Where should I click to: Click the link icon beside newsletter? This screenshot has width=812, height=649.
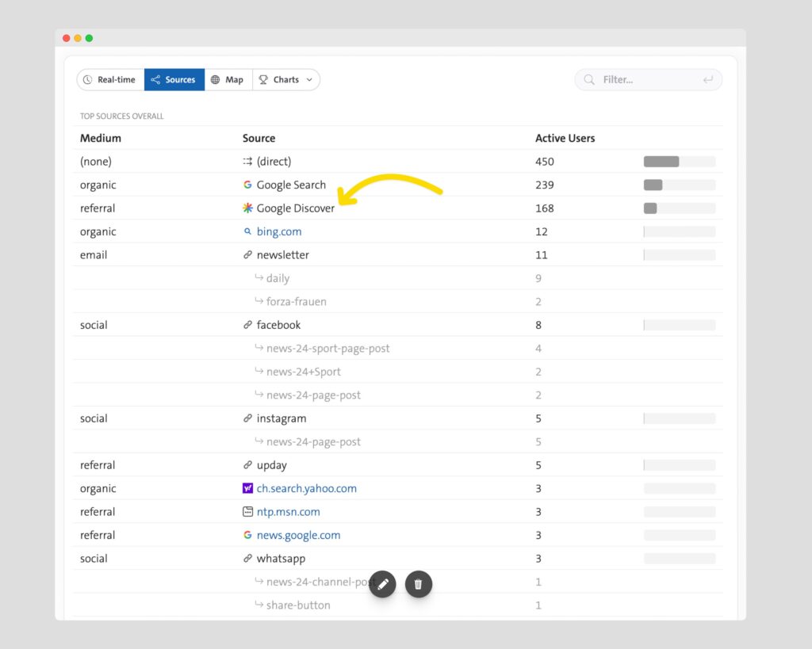click(x=247, y=255)
